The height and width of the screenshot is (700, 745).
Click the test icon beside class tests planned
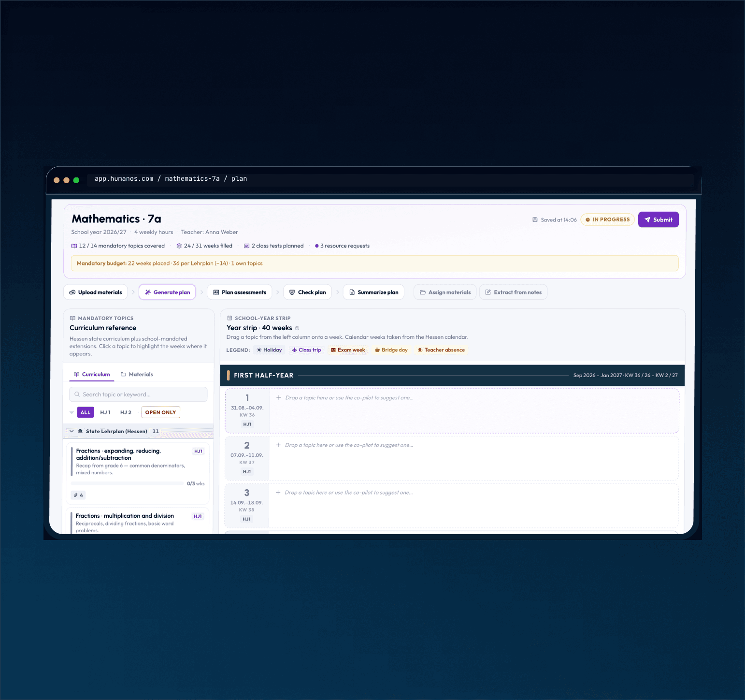click(246, 246)
